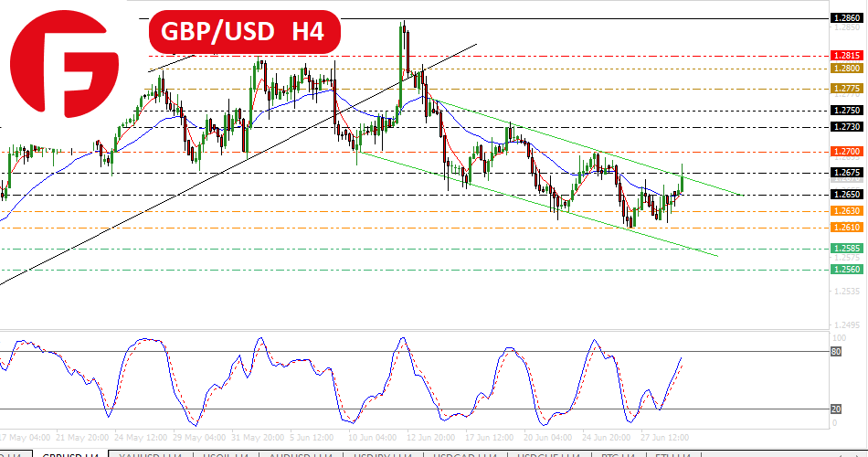Click the GBP/USD H4 title badge

[244, 32]
